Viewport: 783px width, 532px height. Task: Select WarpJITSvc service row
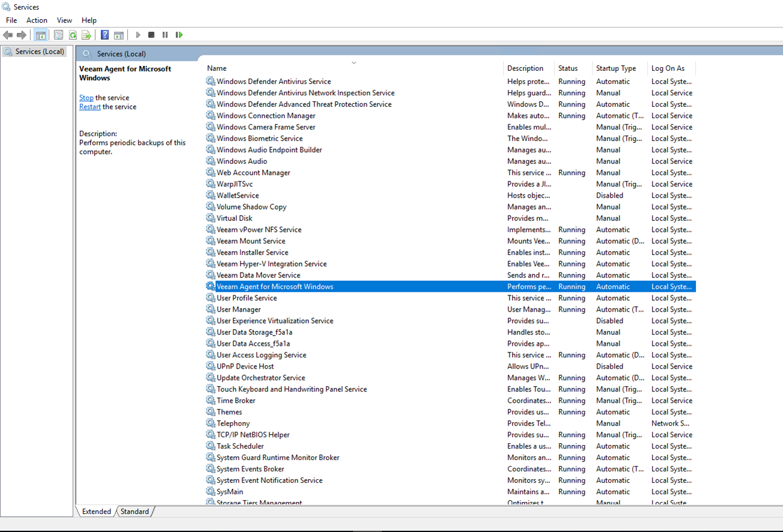click(450, 184)
